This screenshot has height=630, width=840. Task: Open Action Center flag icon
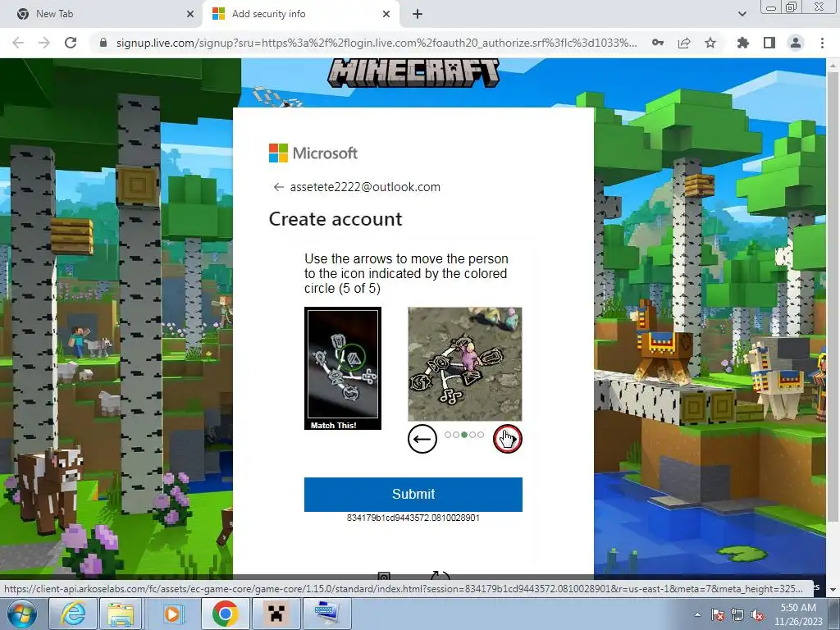coord(718,614)
